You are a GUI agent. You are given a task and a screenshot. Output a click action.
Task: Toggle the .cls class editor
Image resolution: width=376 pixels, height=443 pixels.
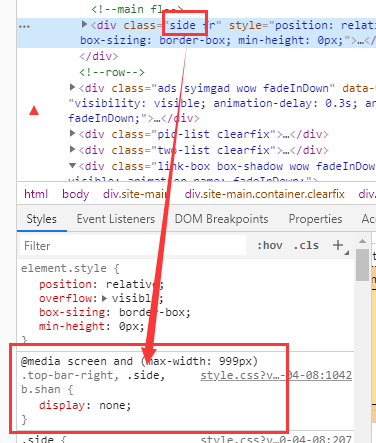coord(306,246)
